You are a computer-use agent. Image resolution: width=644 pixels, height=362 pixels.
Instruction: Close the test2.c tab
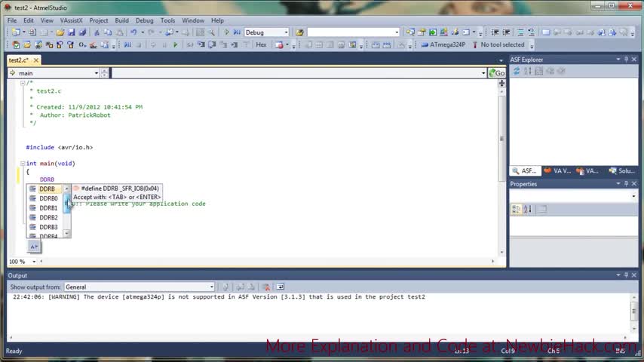pos(36,60)
